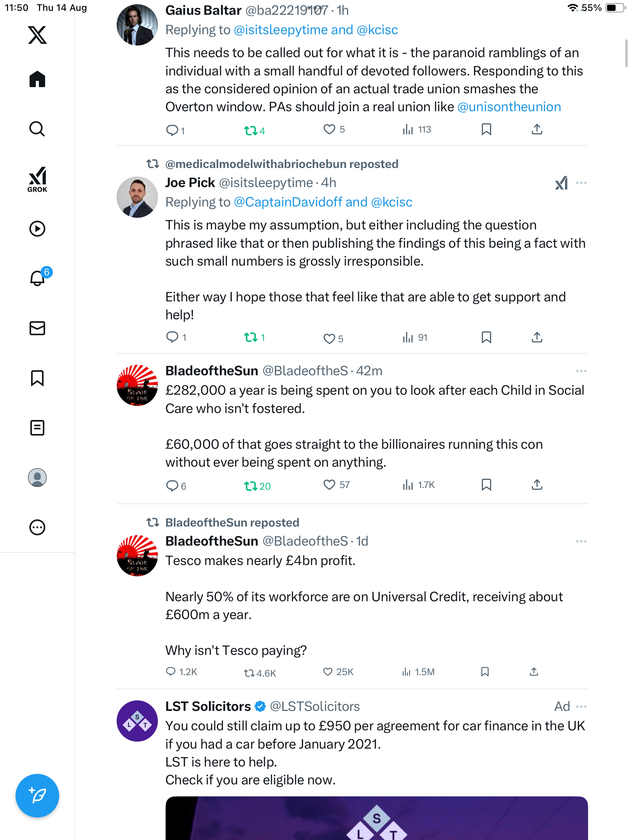Image resolution: width=630 pixels, height=840 pixels.
Task: Open more options on LST Solicitors ad
Action: [581, 707]
